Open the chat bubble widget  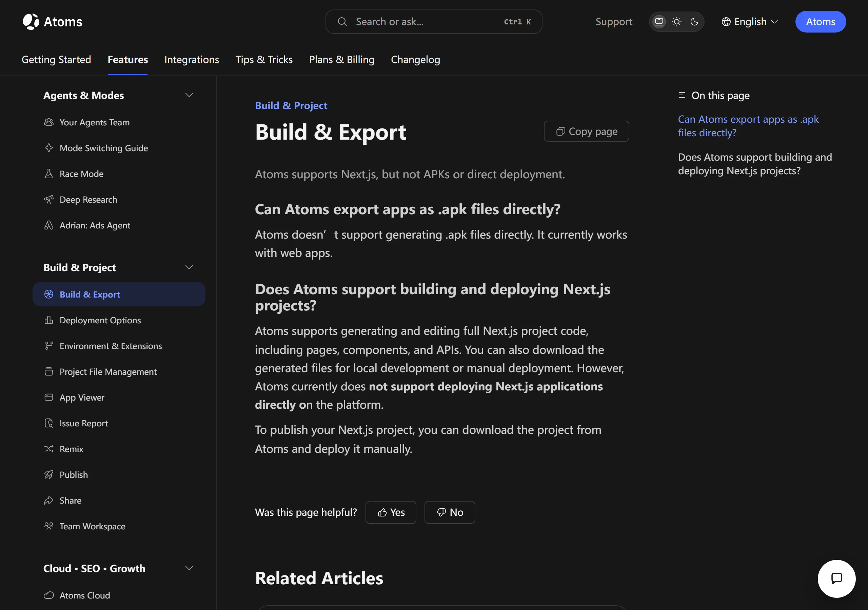836,578
